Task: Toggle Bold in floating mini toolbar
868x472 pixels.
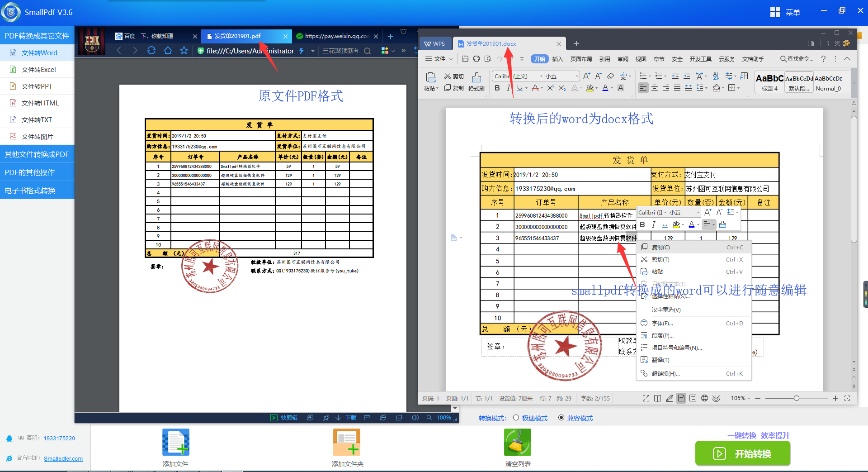Action: tap(642, 224)
